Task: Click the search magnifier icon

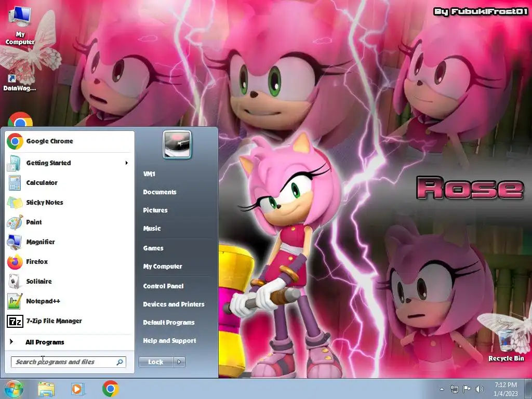Action: pyautogui.click(x=119, y=362)
